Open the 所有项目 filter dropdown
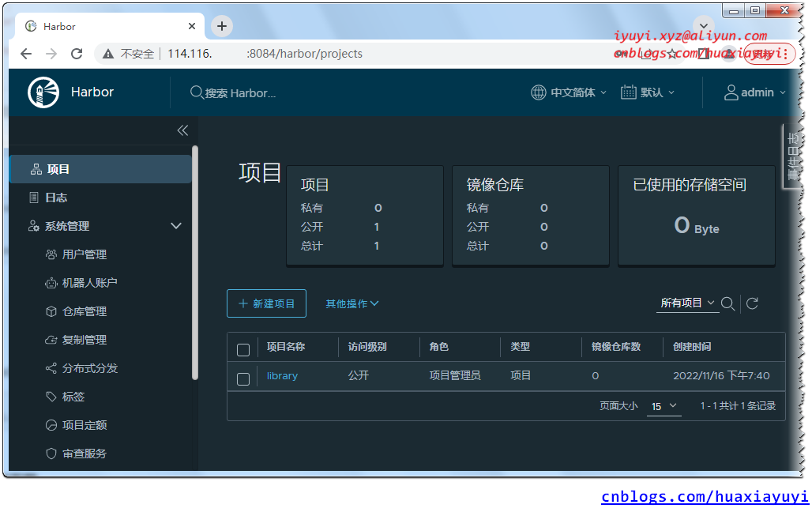812x512 pixels. pyautogui.click(x=688, y=303)
